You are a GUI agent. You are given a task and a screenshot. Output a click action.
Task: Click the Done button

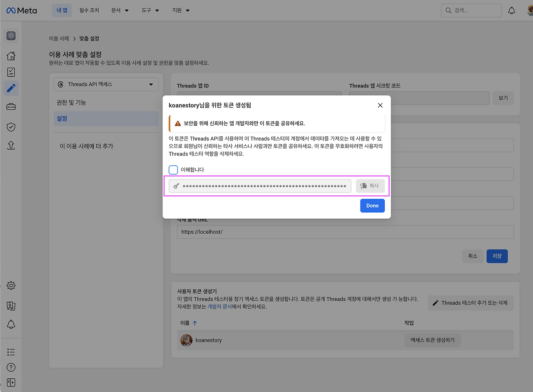[372, 206]
